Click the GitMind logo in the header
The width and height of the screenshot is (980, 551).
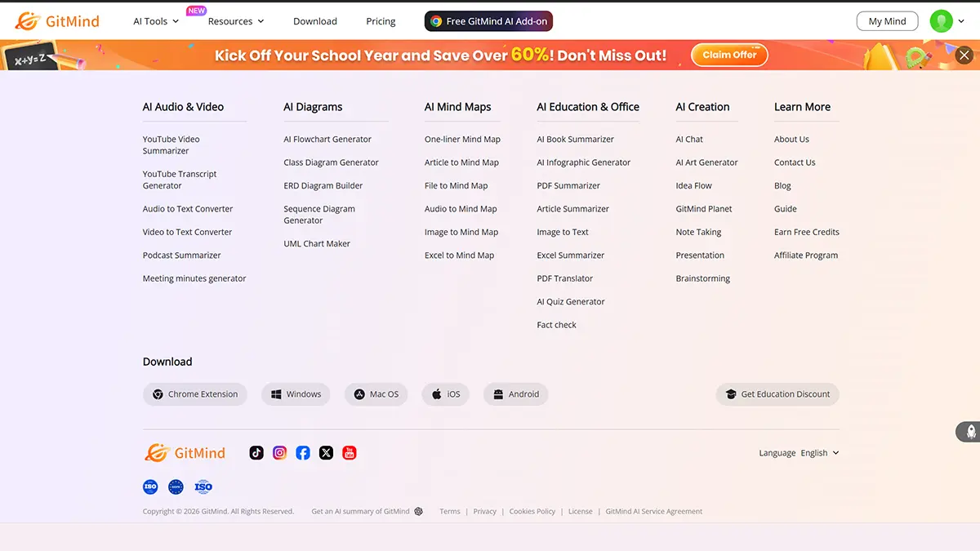(57, 20)
